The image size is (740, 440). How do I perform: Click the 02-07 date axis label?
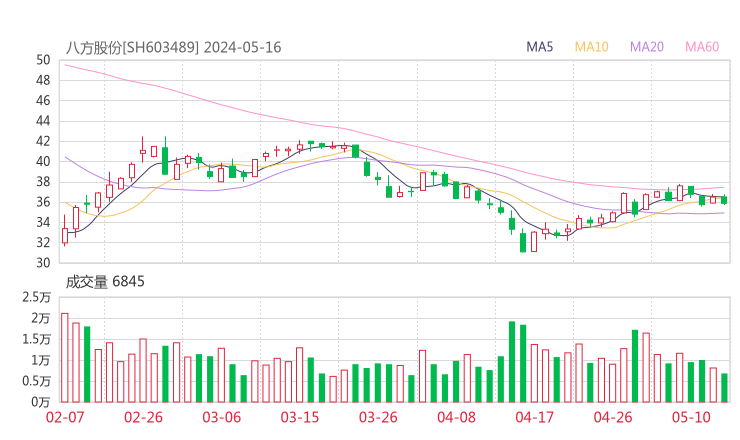click(65, 417)
